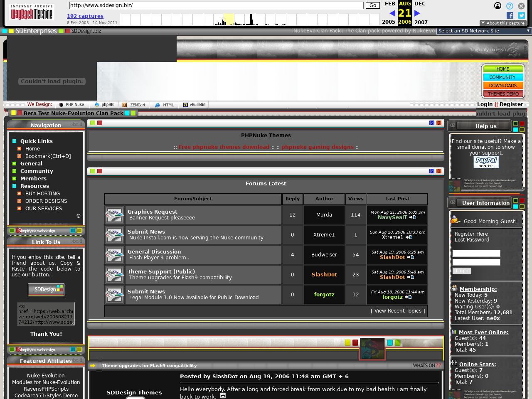Screen dimensions: 532x399
Task: Click the Twitter share icon
Action: (521, 15)
